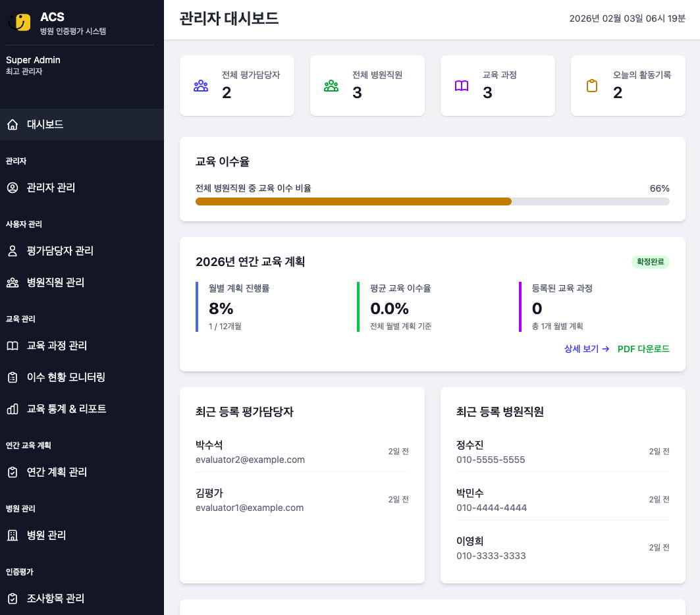Screen dimensions: 700x615
Task: Click the 평가담당자 관리 person icon
Action: (x=13, y=251)
